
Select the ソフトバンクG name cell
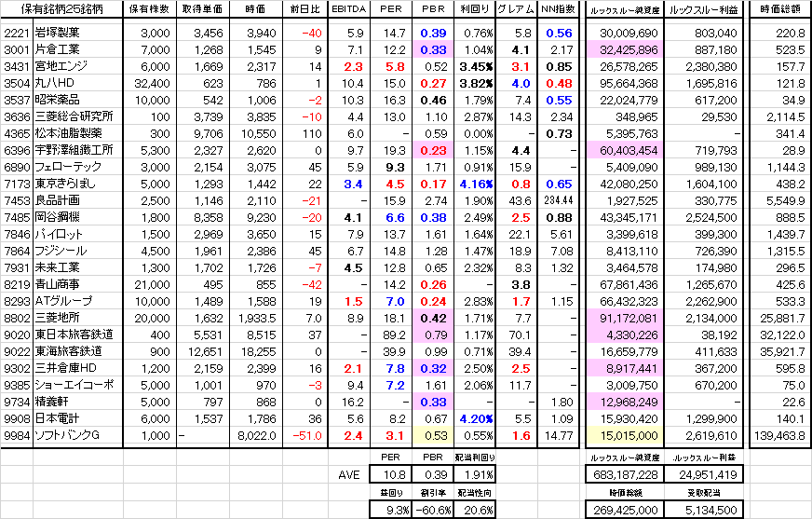tap(67, 435)
